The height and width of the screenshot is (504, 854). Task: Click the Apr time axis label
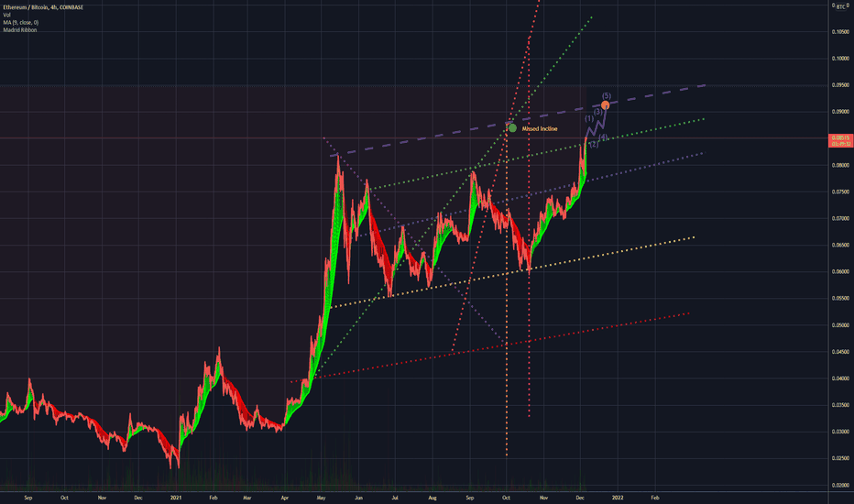coord(284,498)
